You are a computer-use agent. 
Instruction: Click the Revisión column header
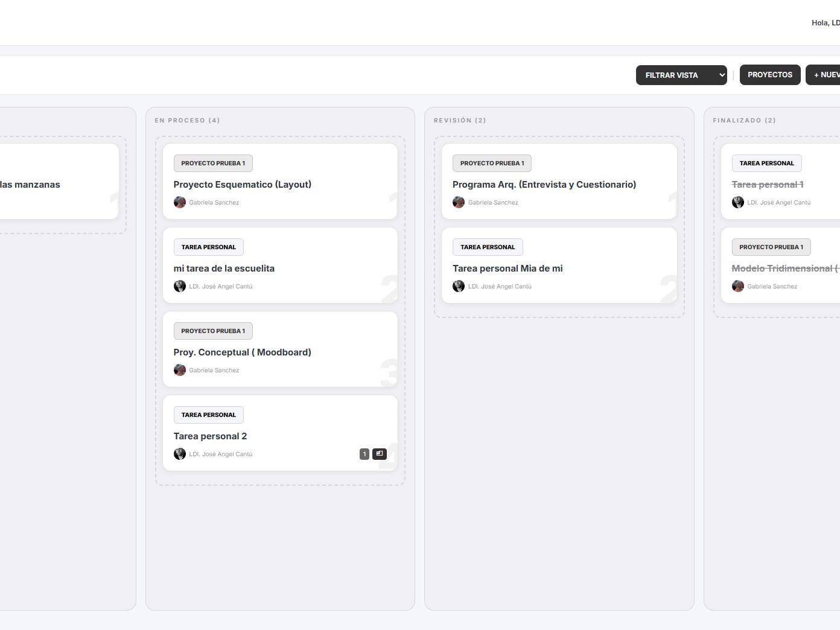click(460, 120)
